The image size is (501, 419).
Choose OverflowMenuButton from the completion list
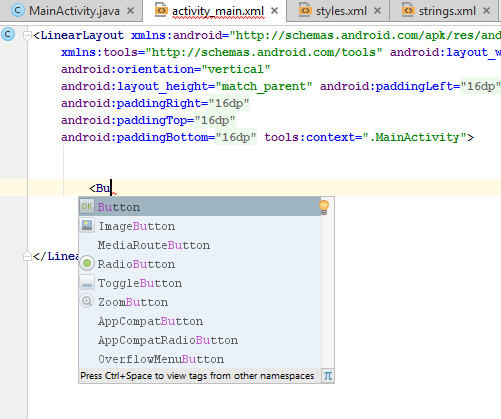point(200,359)
